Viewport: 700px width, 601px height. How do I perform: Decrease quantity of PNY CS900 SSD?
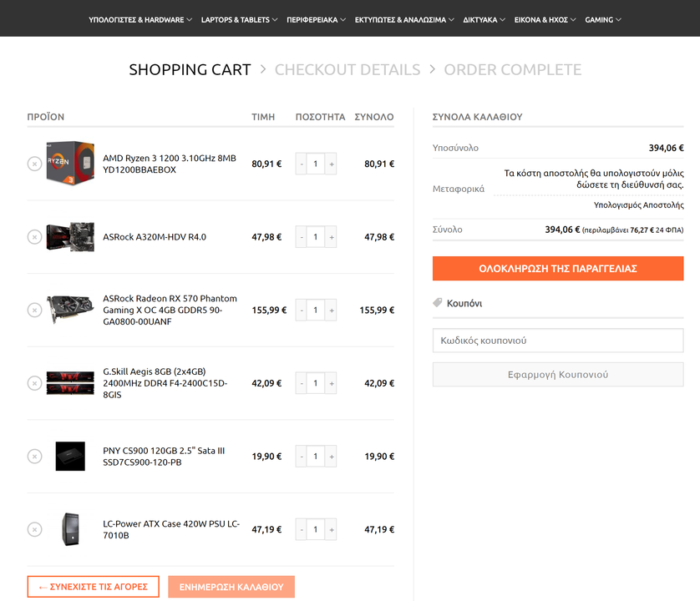tap(302, 457)
